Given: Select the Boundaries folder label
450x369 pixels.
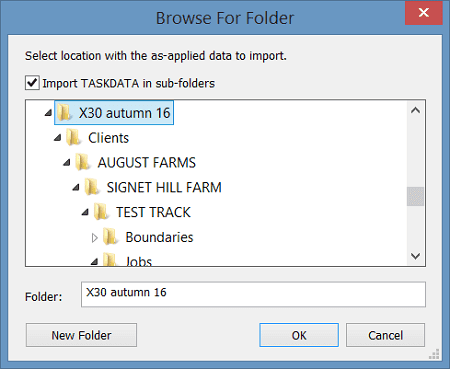Looking at the screenshot, I should click(159, 237).
